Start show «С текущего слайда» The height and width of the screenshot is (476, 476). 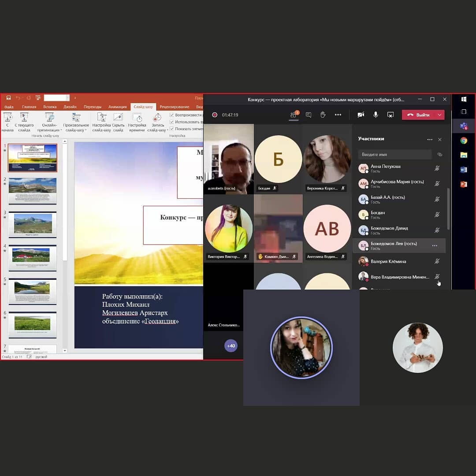click(24, 122)
